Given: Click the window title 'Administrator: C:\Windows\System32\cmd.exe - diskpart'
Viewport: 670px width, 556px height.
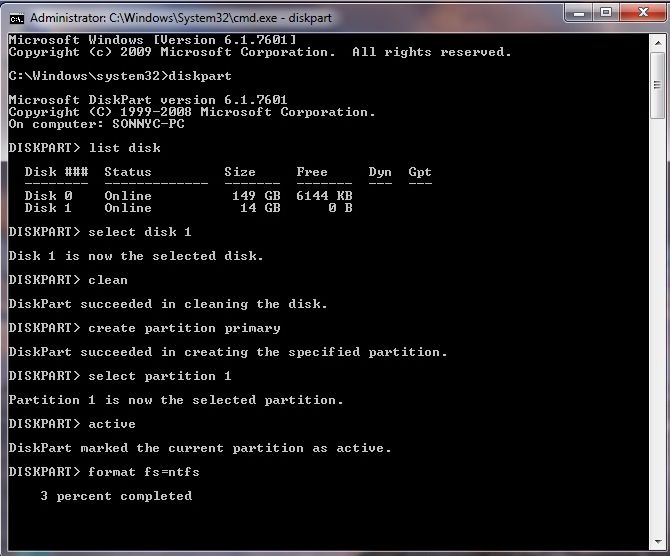Looking at the screenshot, I should point(181,18).
